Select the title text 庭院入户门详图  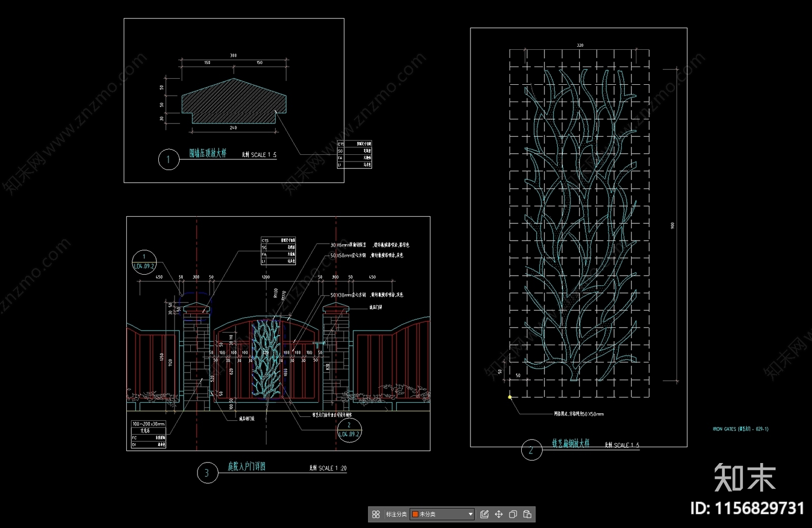point(247,466)
